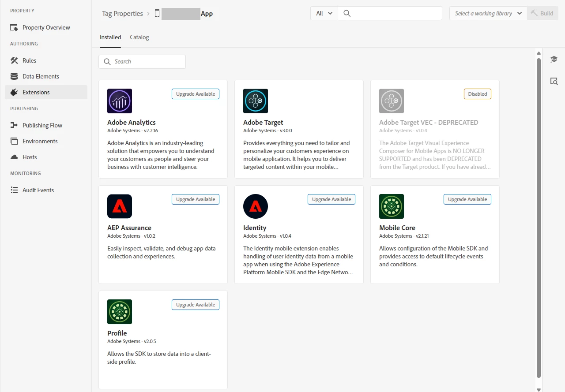Click Upgrade Available on AEP Assurance
Viewport: 565px width, 392px height.
[196, 199]
